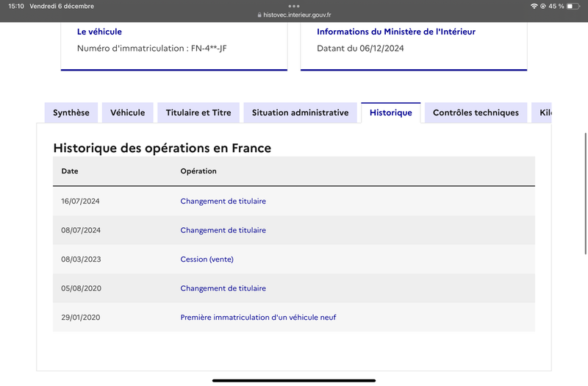Click the Informations du Ministère de l'Intérieur heading
588x386 pixels.
click(x=396, y=32)
